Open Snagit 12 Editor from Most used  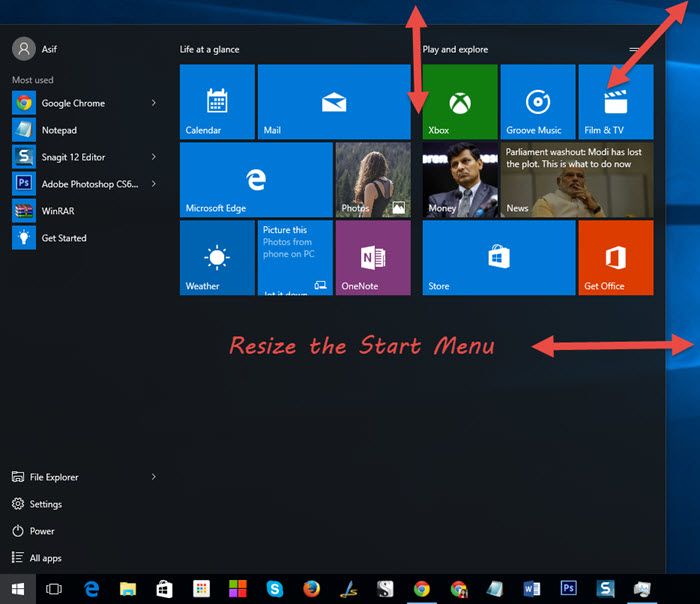click(85, 157)
